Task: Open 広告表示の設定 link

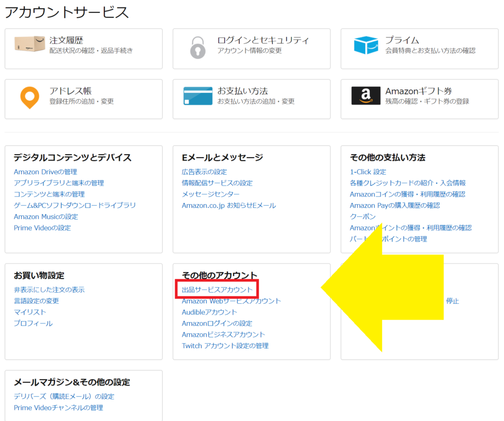Action: pyautogui.click(x=204, y=172)
